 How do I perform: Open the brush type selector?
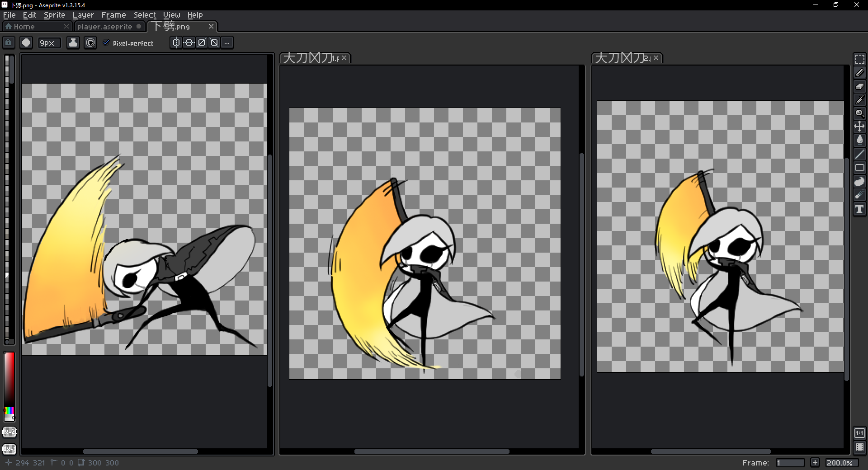point(26,43)
